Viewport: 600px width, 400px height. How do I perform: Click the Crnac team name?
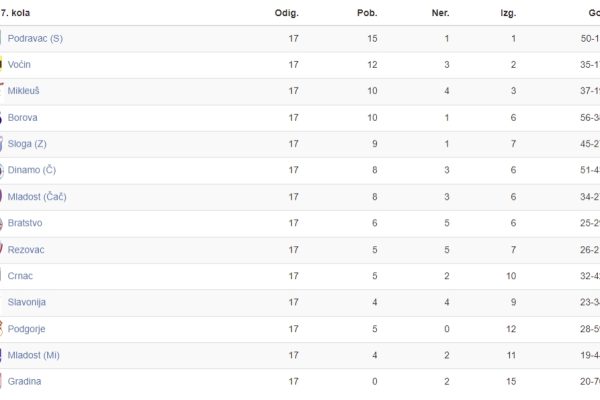coord(20,276)
